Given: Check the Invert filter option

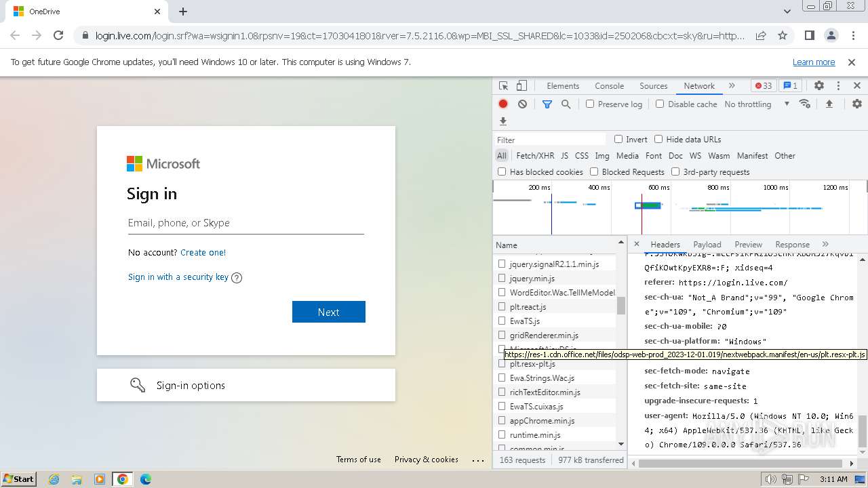Looking at the screenshot, I should (618, 140).
